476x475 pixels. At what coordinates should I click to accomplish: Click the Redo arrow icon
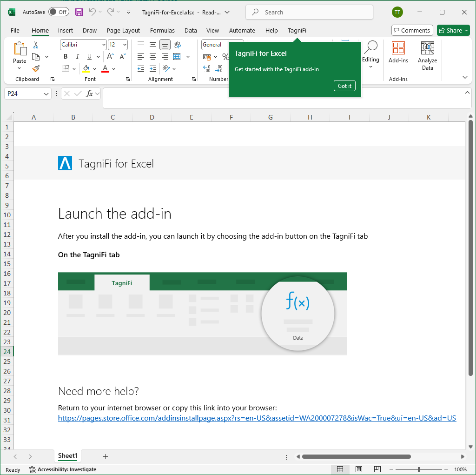(x=111, y=12)
